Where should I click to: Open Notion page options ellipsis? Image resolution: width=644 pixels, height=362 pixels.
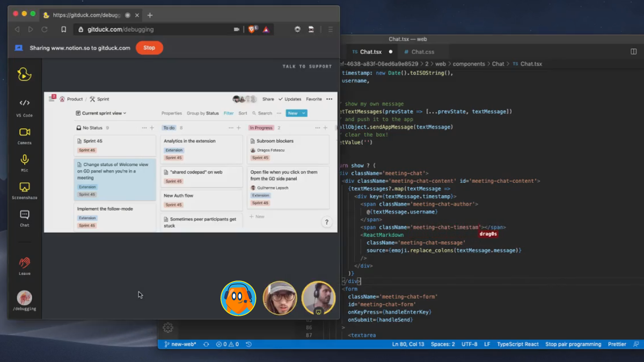pyautogui.click(x=330, y=99)
